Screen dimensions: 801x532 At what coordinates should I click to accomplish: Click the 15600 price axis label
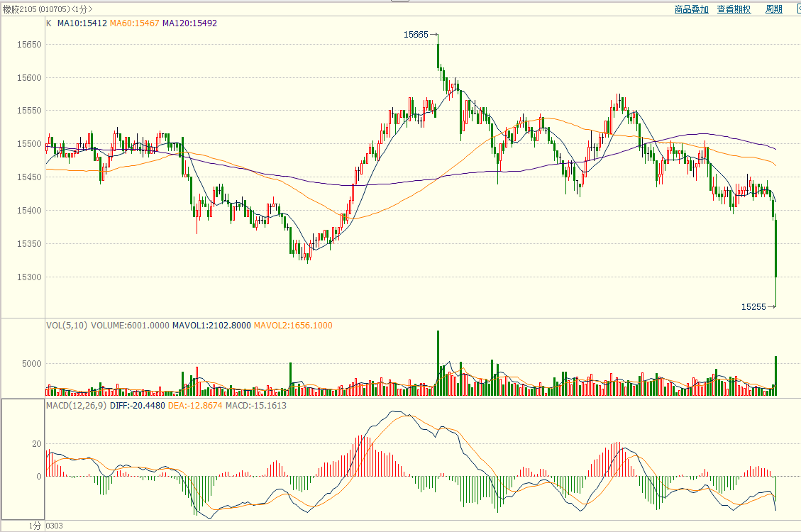click(29, 77)
